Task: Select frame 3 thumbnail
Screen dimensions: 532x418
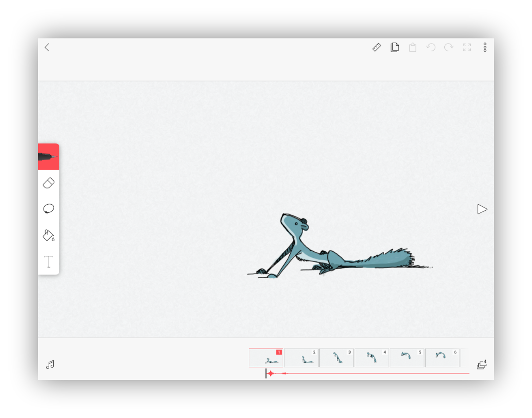Action: pos(336,358)
